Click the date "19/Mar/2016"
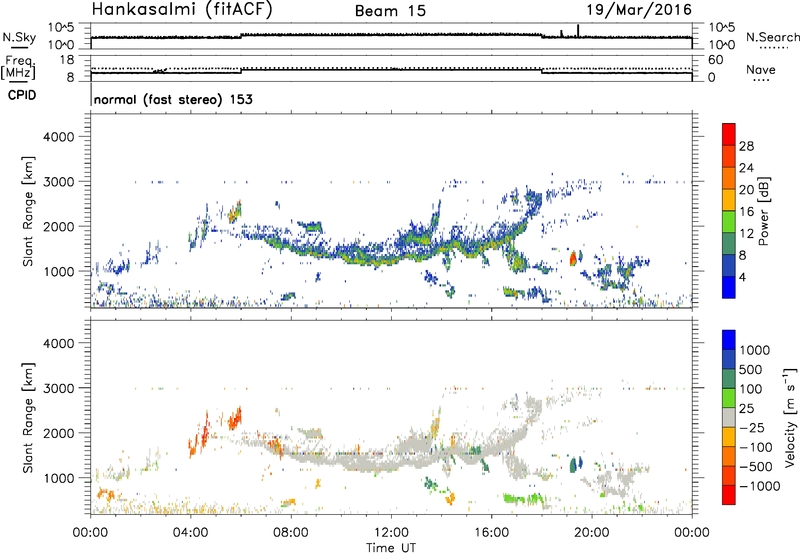Image resolution: width=800 pixels, height=554 pixels. click(639, 10)
